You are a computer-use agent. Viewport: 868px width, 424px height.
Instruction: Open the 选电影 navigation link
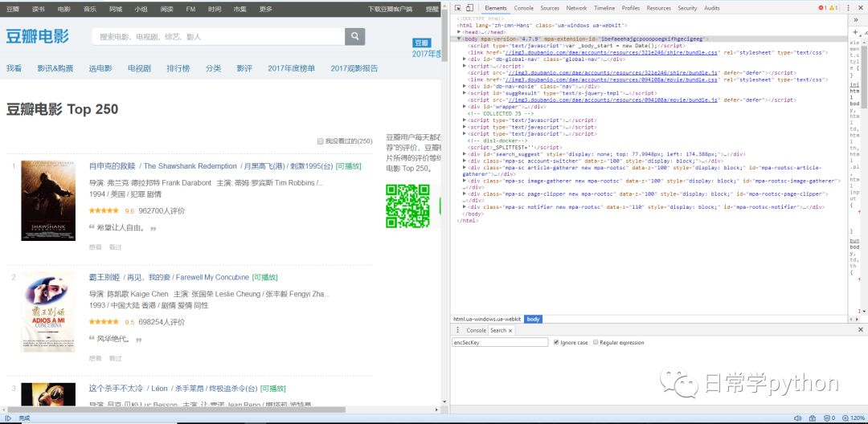pyautogui.click(x=100, y=68)
